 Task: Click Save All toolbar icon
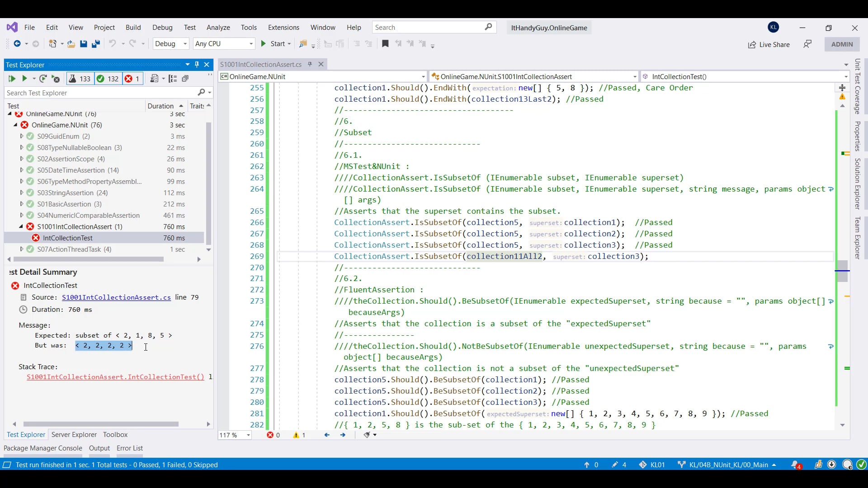[x=95, y=44]
